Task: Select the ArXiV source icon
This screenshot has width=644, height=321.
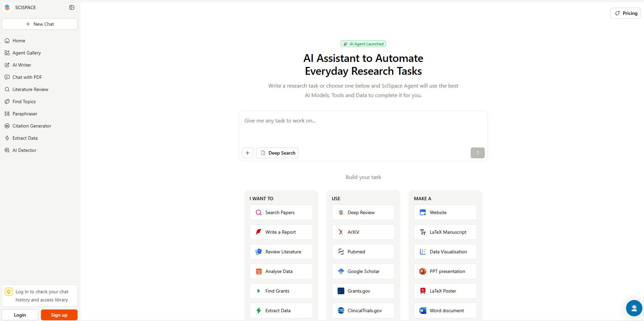Action: click(341, 232)
